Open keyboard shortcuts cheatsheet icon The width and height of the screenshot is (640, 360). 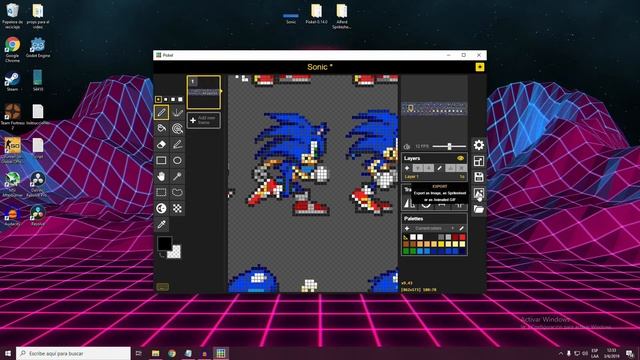coord(162,287)
